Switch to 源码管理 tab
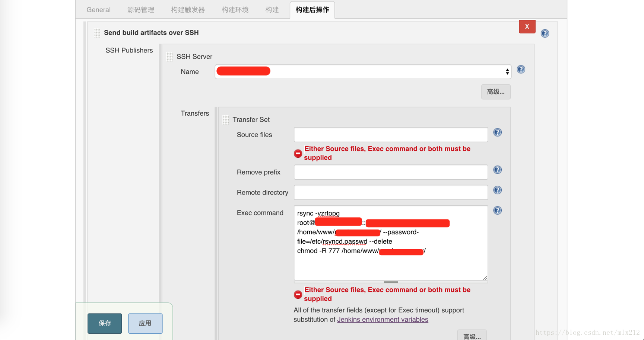The height and width of the screenshot is (340, 644). tap(141, 10)
